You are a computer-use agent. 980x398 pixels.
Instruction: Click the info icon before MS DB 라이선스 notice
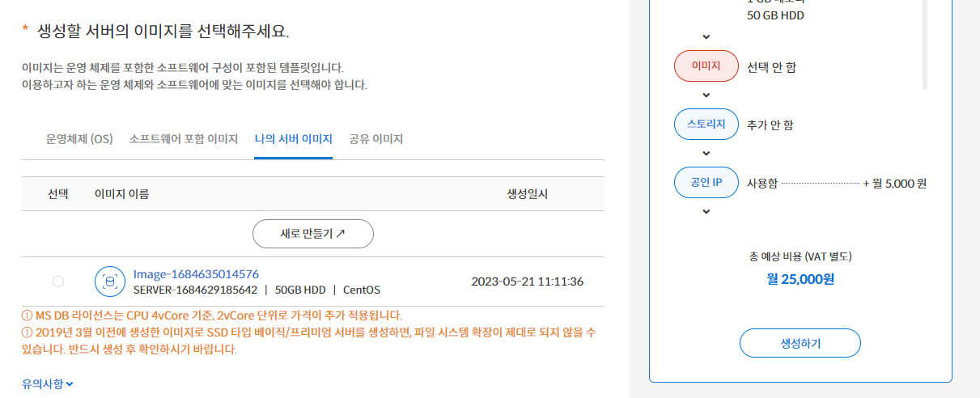tap(27, 315)
